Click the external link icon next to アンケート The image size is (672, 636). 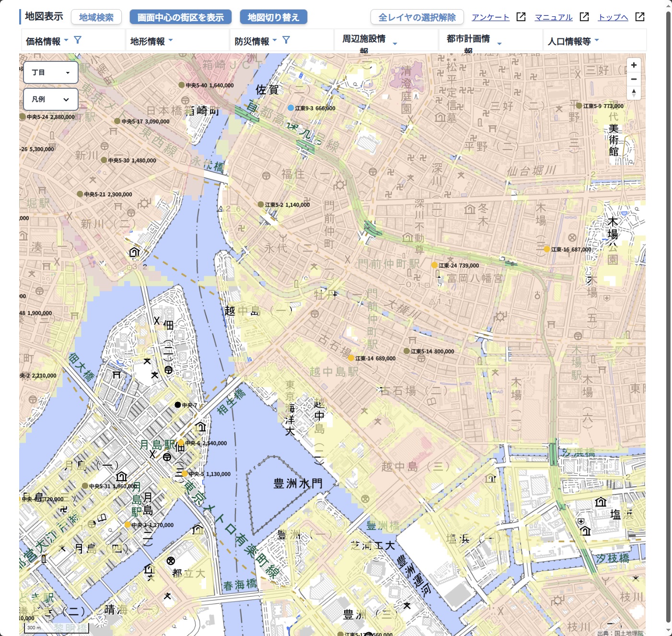coord(521,16)
